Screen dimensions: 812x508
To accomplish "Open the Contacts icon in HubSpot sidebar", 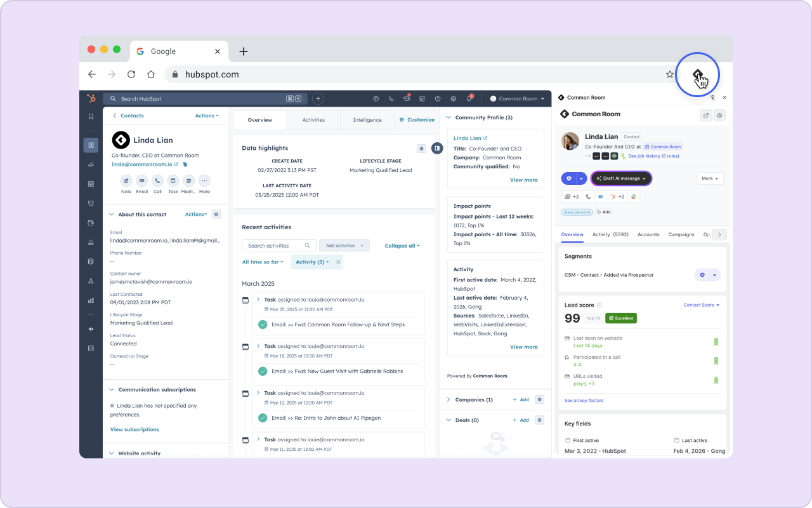I will (91, 145).
